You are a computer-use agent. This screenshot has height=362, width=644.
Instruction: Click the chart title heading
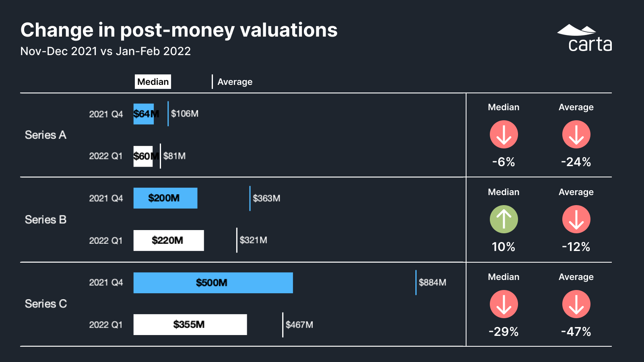[x=179, y=30]
